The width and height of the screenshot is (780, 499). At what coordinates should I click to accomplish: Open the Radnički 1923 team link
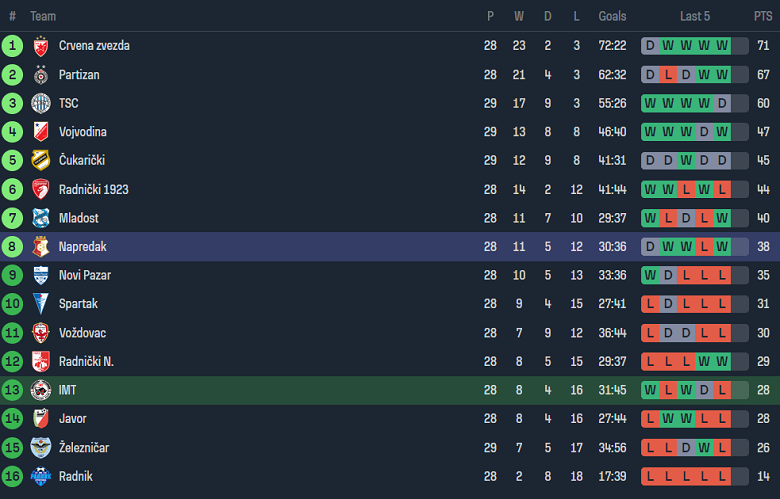click(x=93, y=189)
